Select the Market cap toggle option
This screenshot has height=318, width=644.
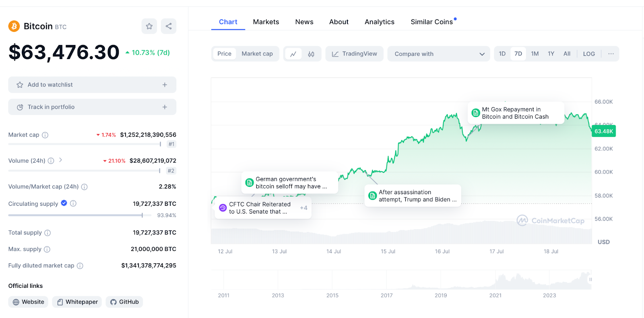(x=257, y=54)
